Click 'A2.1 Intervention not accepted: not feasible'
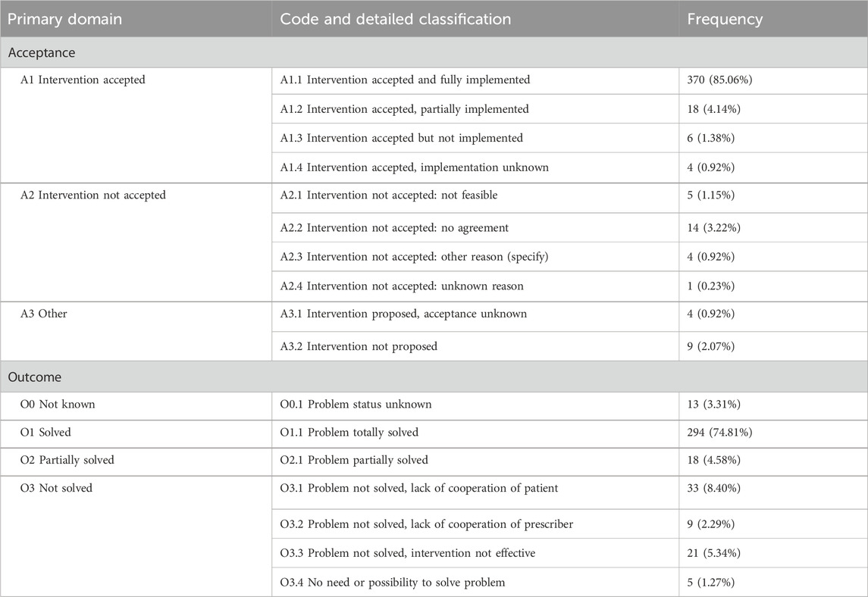This screenshot has width=868, height=597. 389,195
